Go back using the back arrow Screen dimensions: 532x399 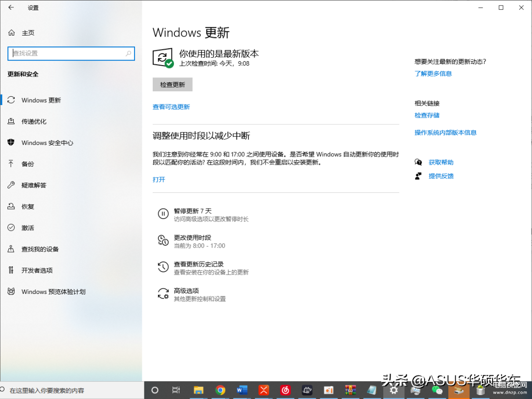tap(11, 7)
